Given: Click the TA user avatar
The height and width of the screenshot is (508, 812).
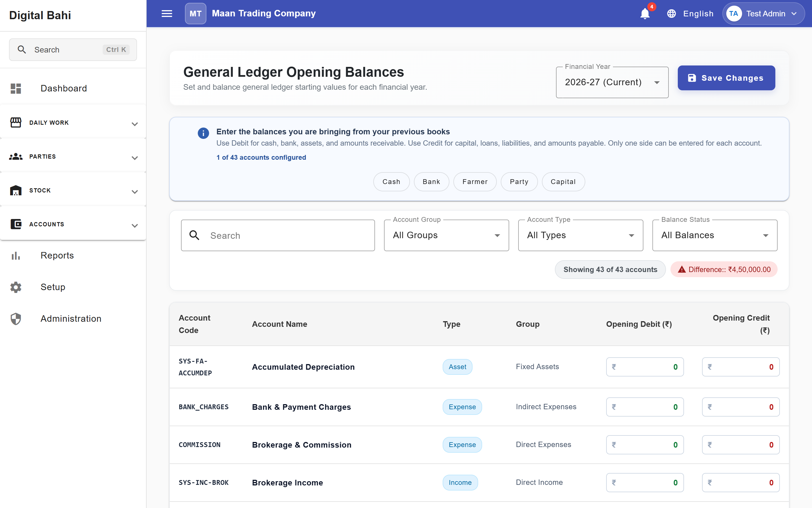Looking at the screenshot, I should tap(734, 14).
